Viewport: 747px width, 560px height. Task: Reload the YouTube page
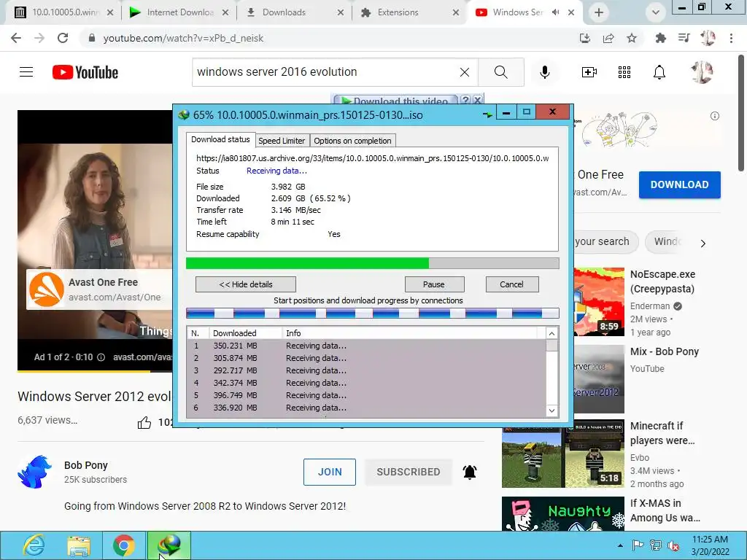[63, 38]
